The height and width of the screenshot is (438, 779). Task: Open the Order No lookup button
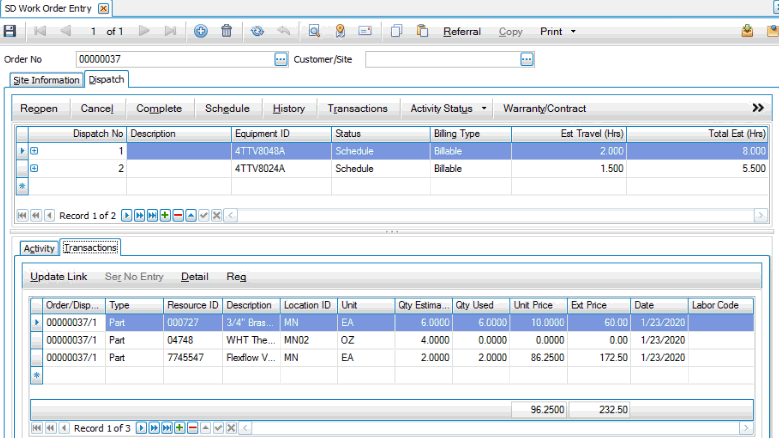(280, 59)
